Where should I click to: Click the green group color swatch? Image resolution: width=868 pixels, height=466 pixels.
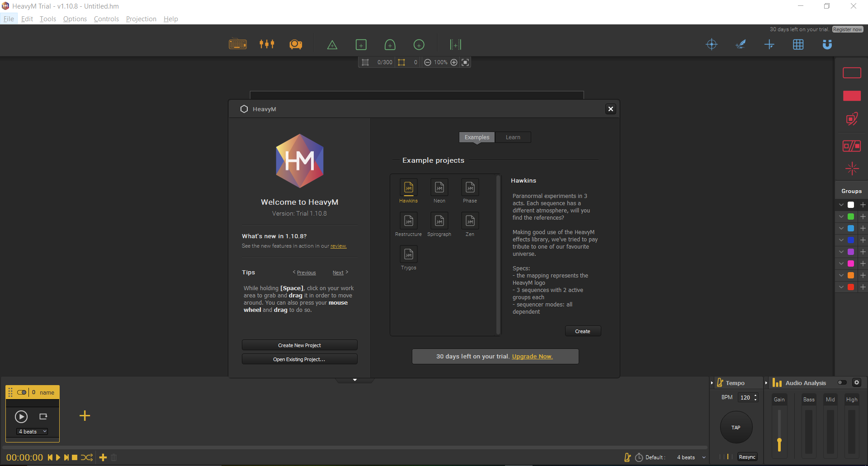(850, 217)
